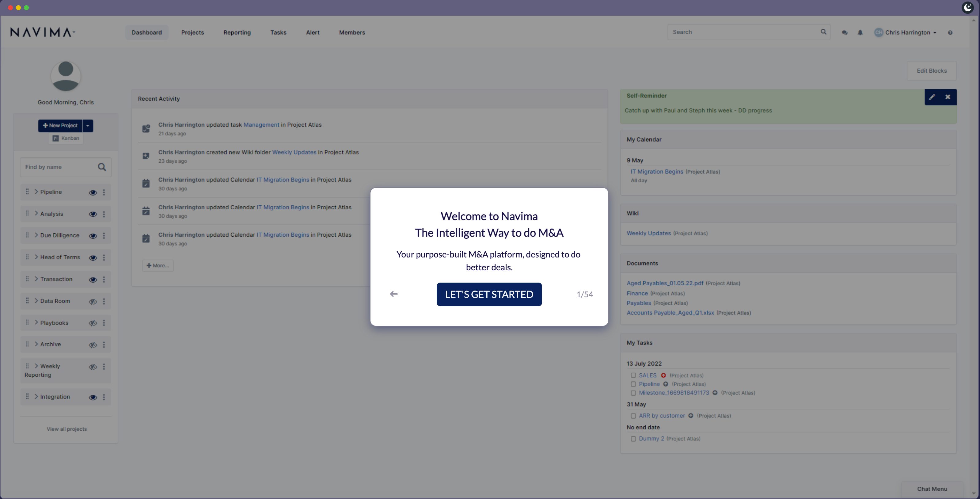Click the New Project button
The image size is (980, 499).
[60, 126]
